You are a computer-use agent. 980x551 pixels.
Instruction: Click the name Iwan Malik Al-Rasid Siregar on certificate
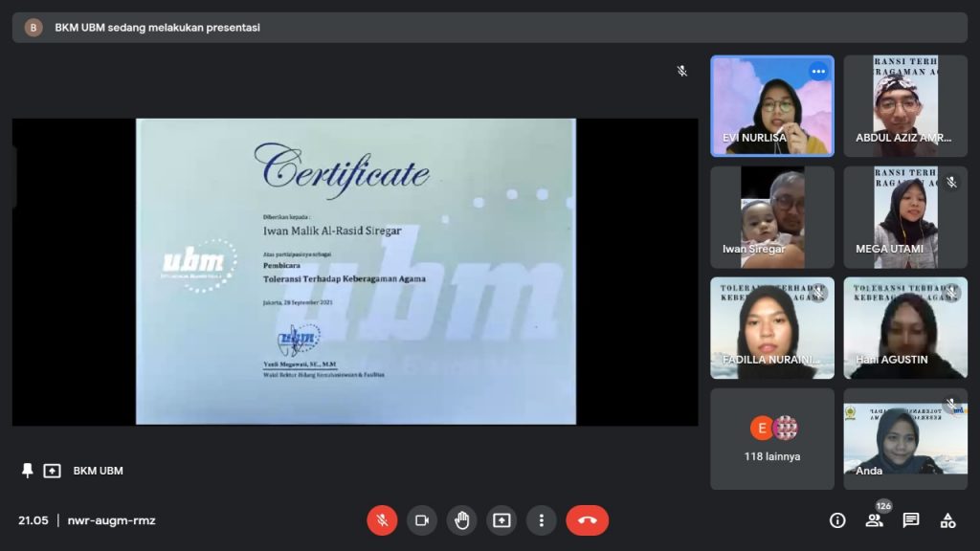click(x=332, y=231)
